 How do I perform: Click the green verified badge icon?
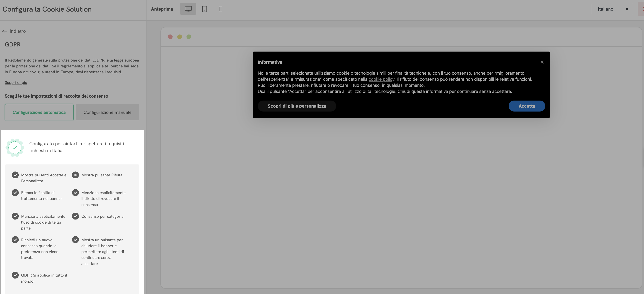point(15,147)
